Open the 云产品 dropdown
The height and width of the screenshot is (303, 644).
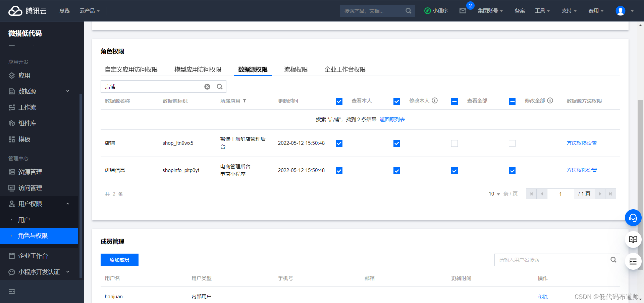pyautogui.click(x=90, y=11)
